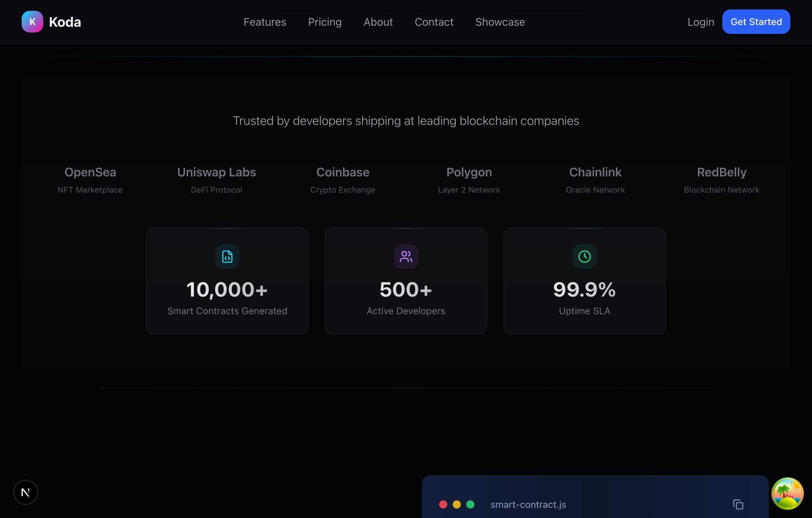Image resolution: width=812 pixels, height=518 pixels.
Task: Click the Koda logo icon
Action: point(32,21)
